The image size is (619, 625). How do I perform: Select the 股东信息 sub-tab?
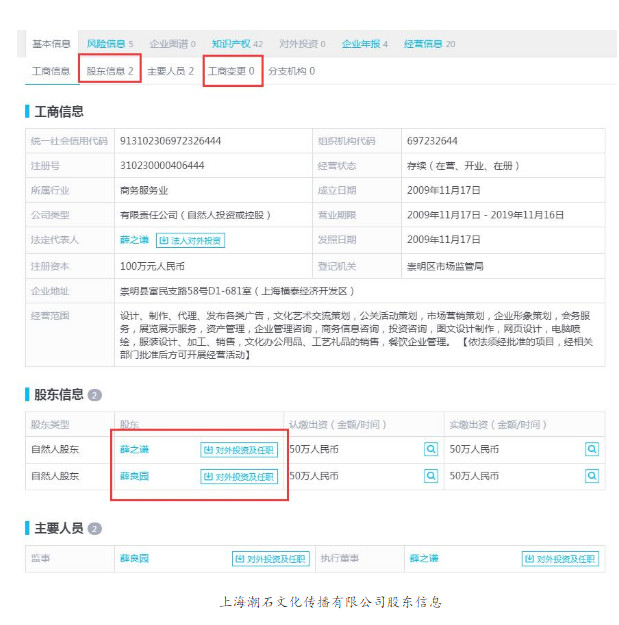click(x=110, y=71)
